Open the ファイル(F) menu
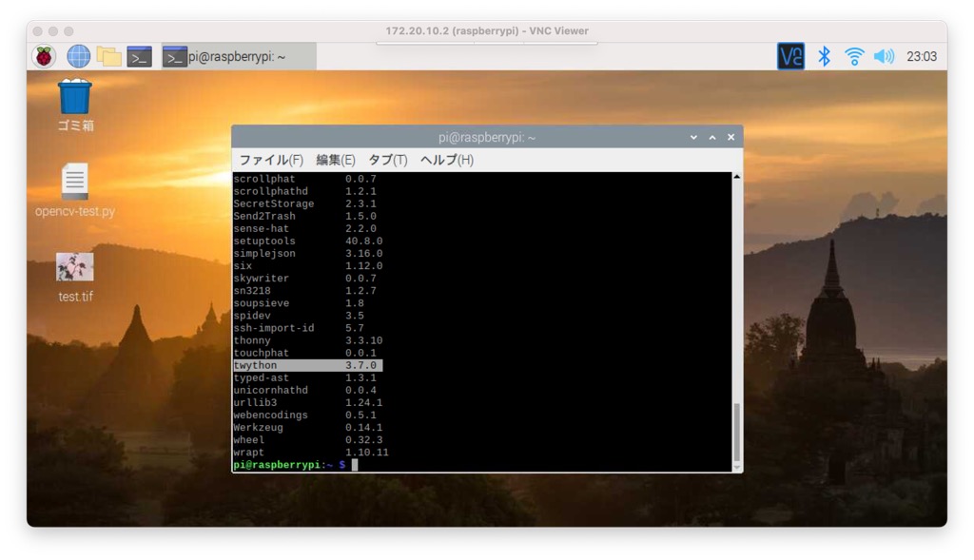The width and height of the screenshot is (974, 560). tap(271, 160)
